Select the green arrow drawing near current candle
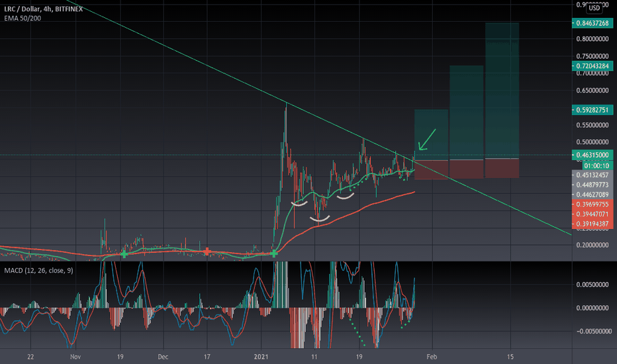The width and height of the screenshot is (617, 364). click(x=427, y=140)
